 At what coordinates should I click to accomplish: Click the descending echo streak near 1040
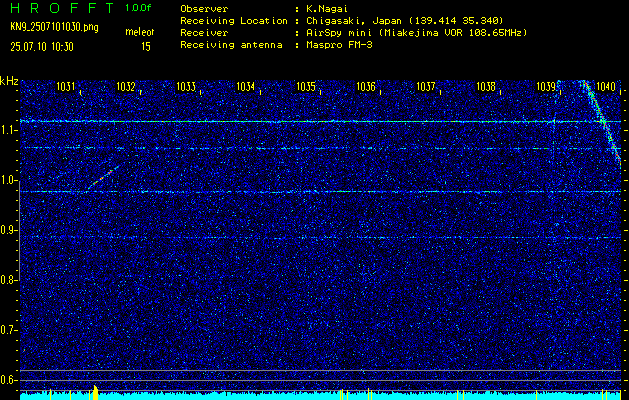point(603,122)
